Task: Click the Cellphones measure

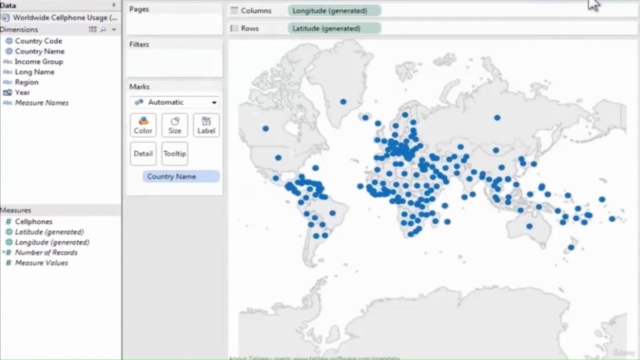Action: 33,222
